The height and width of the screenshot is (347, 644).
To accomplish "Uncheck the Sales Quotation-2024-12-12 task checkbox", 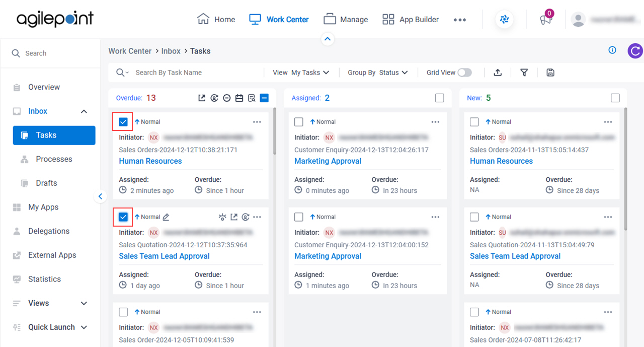I will click(123, 217).
